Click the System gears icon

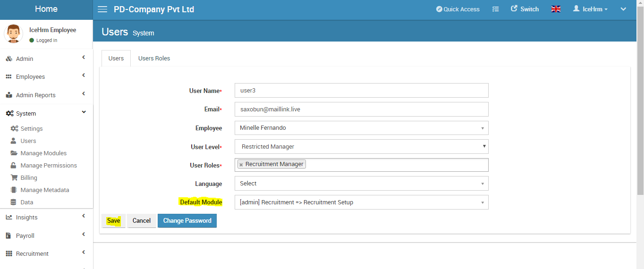tap(9, 113)
